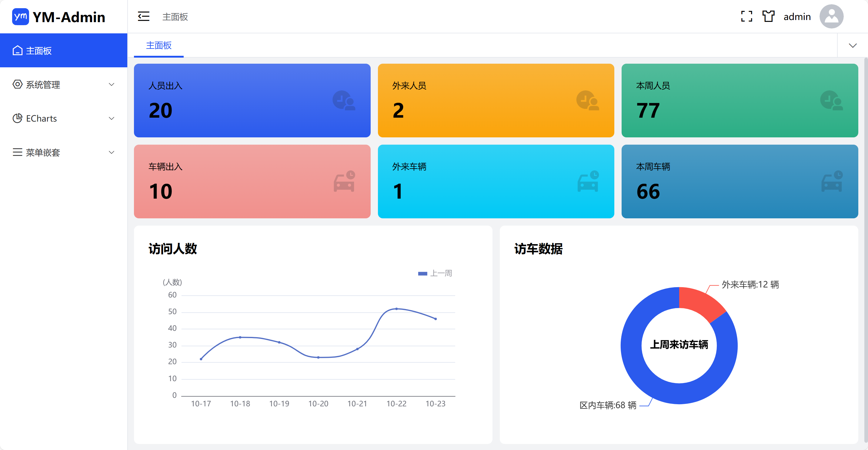The height and width of the screenshot is (450, 868).
Task: Click the YM-Admin logo icon
Action: (x=20, y=16)
